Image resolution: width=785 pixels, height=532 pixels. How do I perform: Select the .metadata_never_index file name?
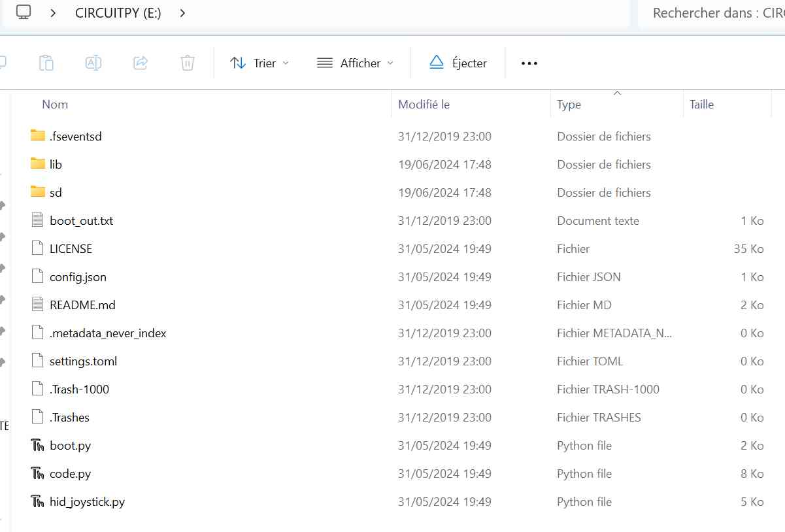coord(109,333)
